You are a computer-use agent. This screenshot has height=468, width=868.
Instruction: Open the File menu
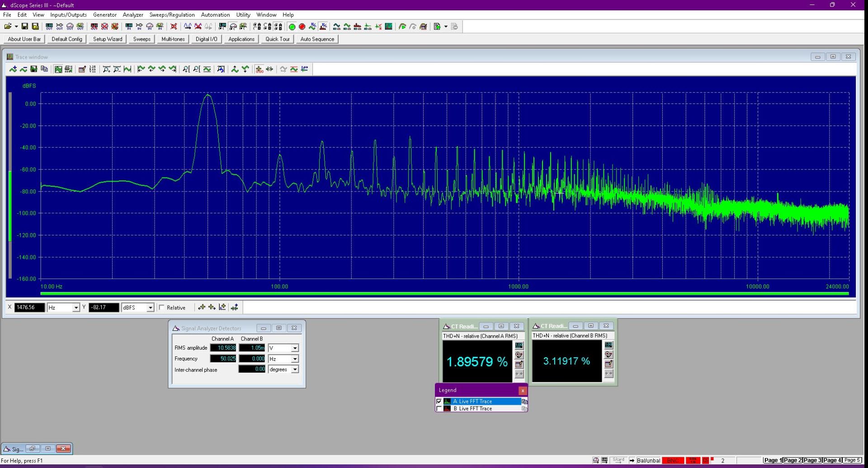tap(7, 15)
